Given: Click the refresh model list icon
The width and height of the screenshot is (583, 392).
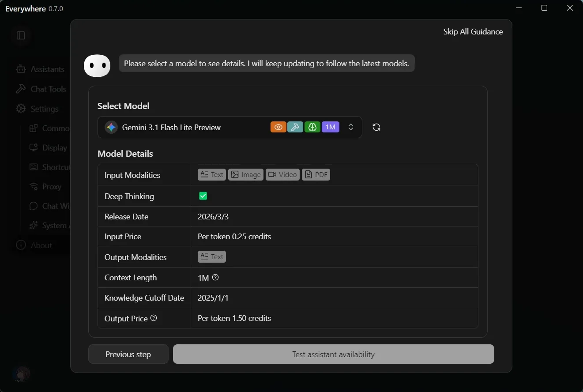Looking at the screenshot, I should point(376,127).
